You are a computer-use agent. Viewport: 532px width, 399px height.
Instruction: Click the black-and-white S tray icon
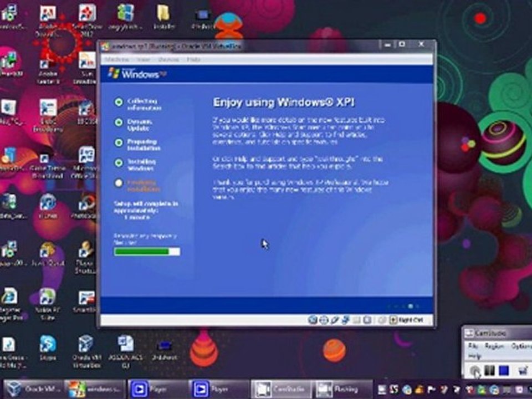click(394, 390)
